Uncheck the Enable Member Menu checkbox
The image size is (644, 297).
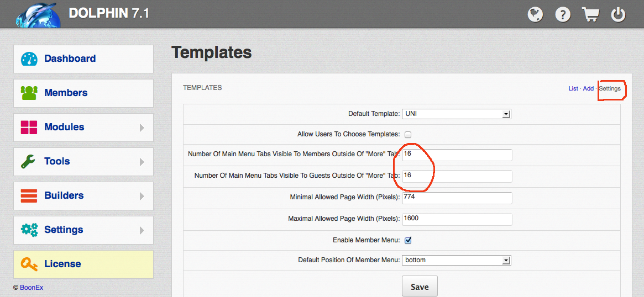tap(408, 240)
